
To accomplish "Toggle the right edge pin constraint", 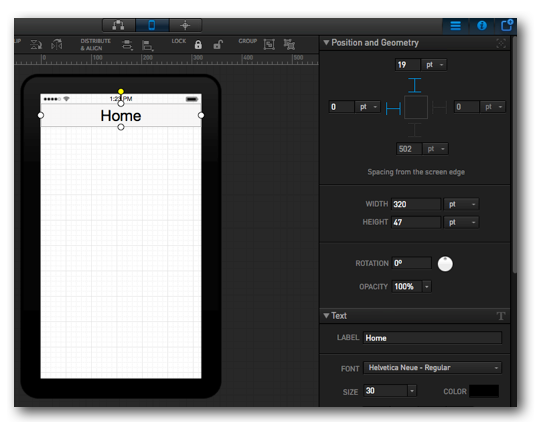I will (439, 108).
